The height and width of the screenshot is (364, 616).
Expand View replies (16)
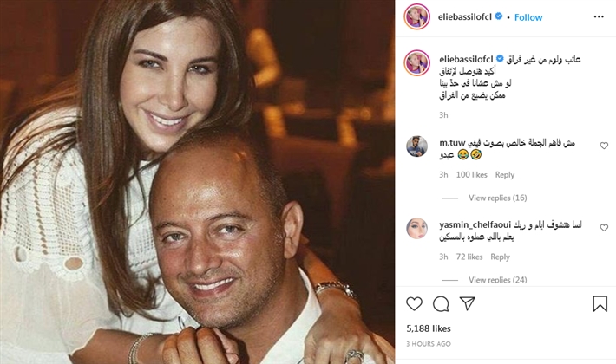click(497, 198)
